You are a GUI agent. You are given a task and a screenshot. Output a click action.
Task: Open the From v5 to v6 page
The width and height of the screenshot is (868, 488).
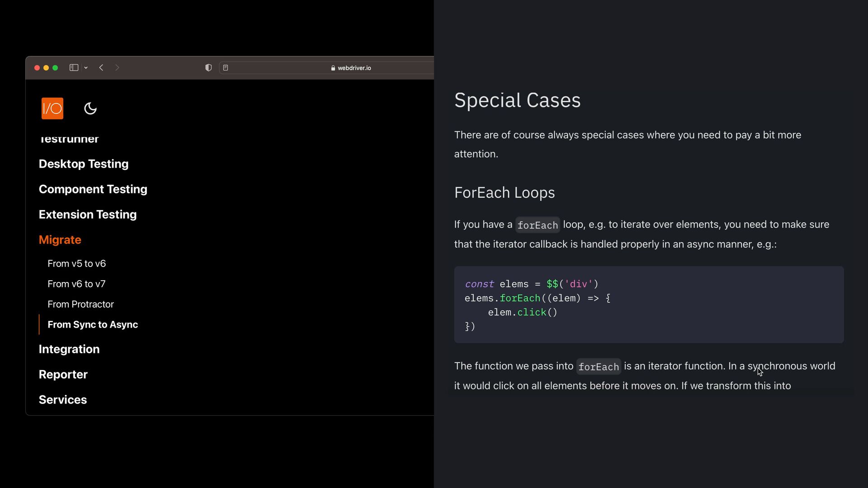click(76, 263)
